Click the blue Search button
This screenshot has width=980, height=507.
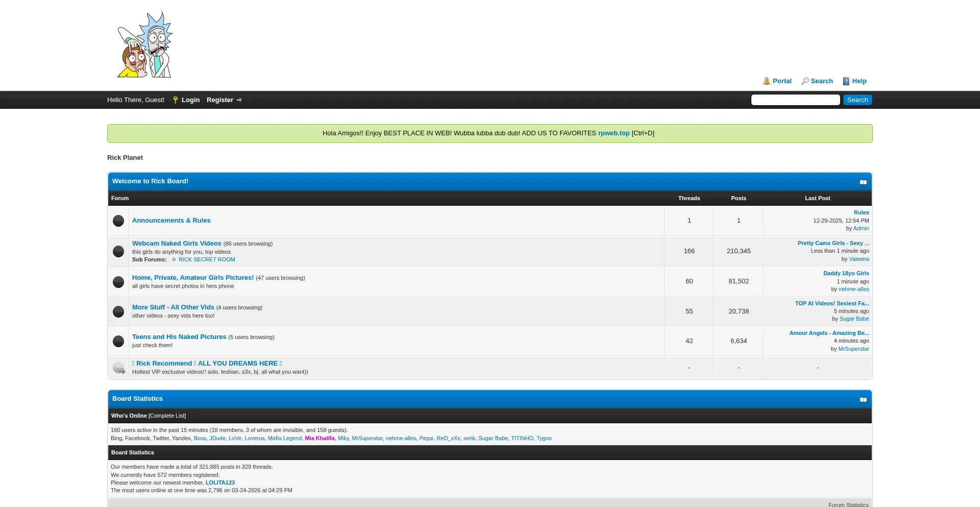point(857,100)
